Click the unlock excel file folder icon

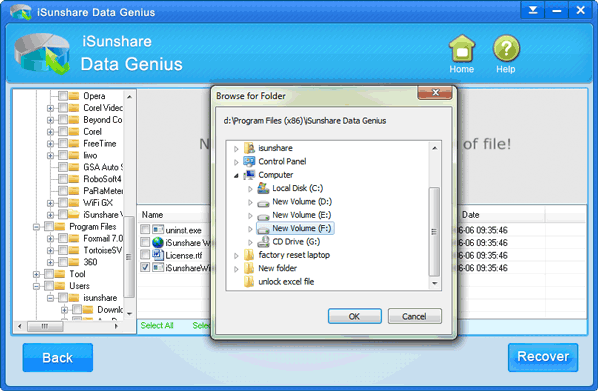coord(249,282)
